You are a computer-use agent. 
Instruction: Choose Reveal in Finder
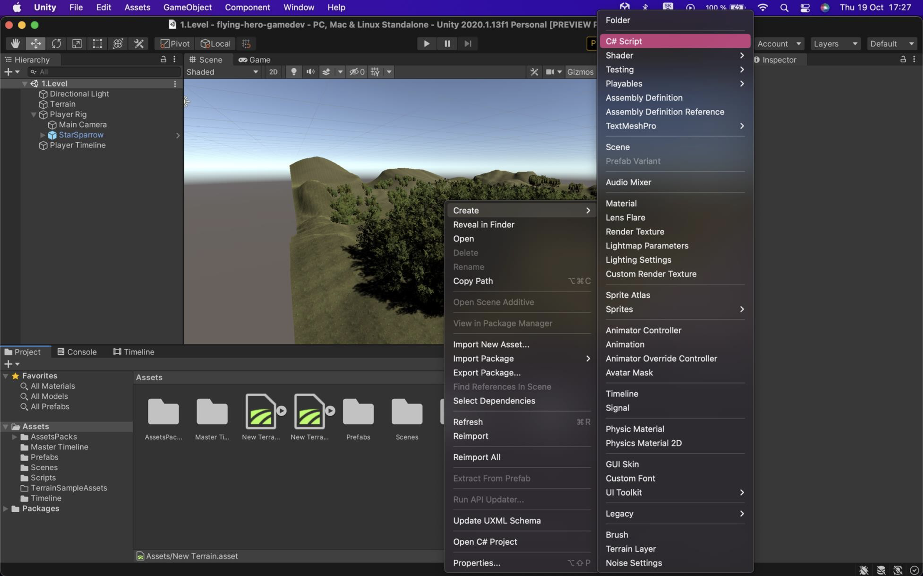(521, 224)
